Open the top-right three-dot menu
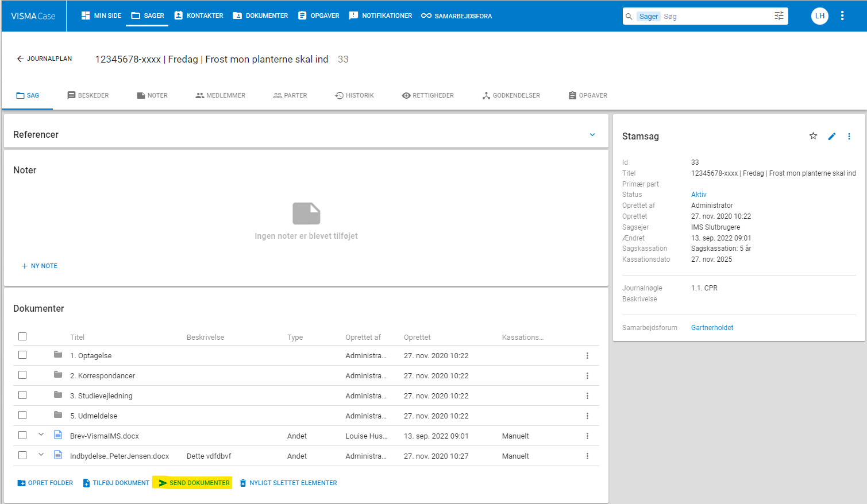 (x=842, y=15)
